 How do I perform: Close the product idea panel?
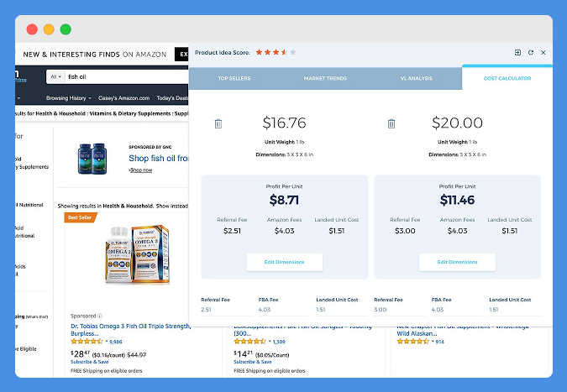coord(543,52)
